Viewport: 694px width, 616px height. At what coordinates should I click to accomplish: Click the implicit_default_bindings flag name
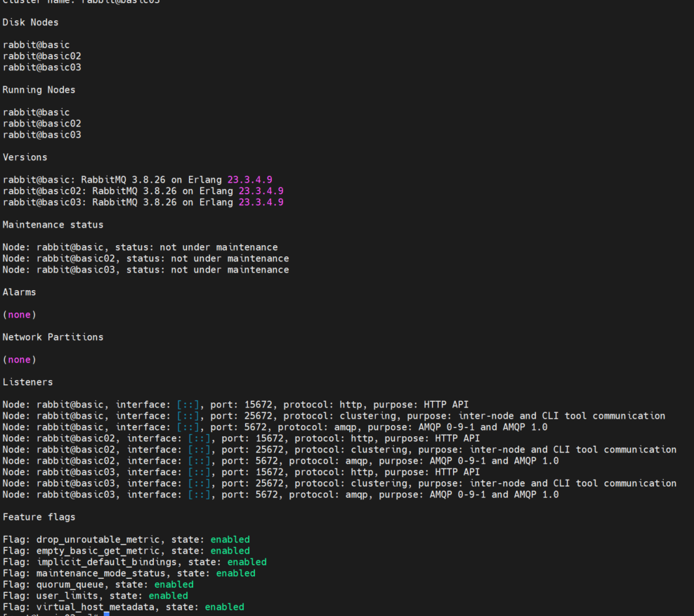[106, 562]
